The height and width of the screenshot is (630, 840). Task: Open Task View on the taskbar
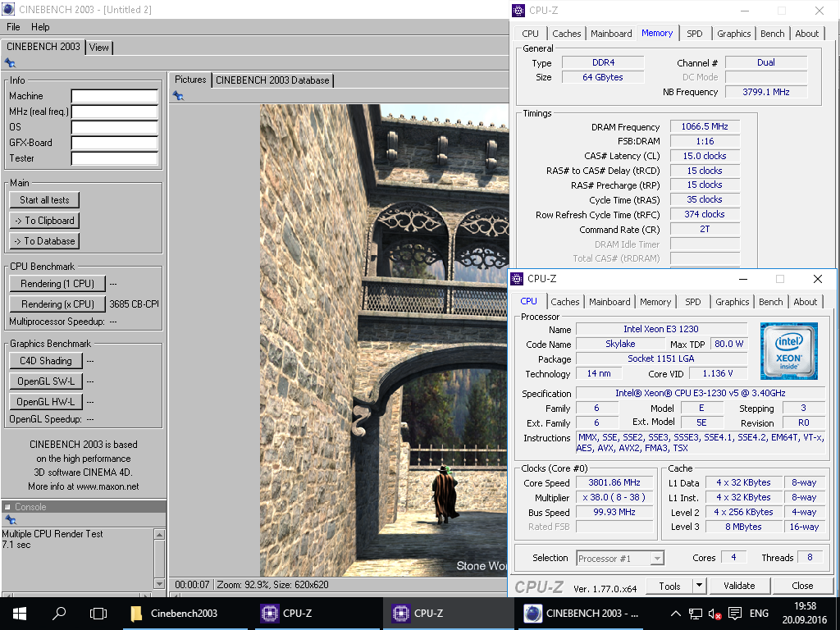(98, 614)
